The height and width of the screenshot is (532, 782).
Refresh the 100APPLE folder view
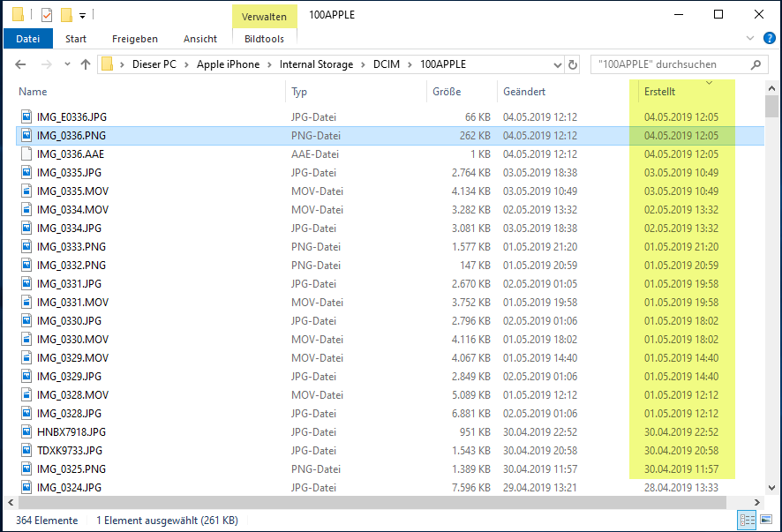[x=573, y=64]
